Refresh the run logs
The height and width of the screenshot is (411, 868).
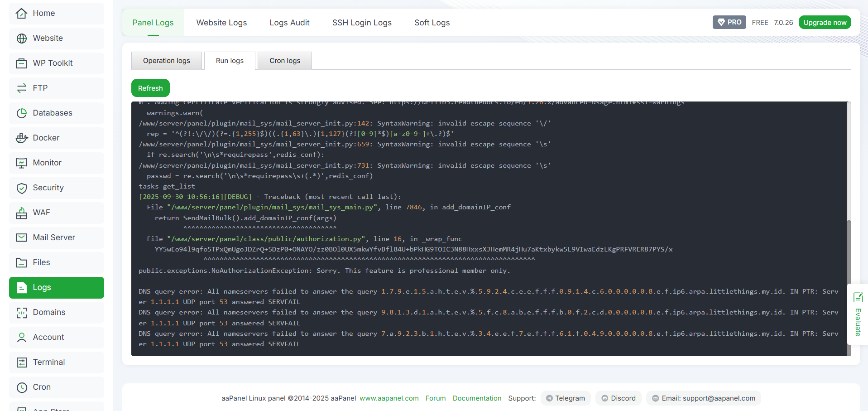point(150,88)
